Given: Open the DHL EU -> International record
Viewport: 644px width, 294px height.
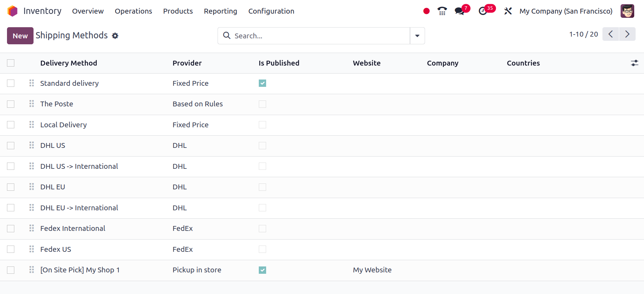Looking at the screenshot, I should [x=79, y=208].
